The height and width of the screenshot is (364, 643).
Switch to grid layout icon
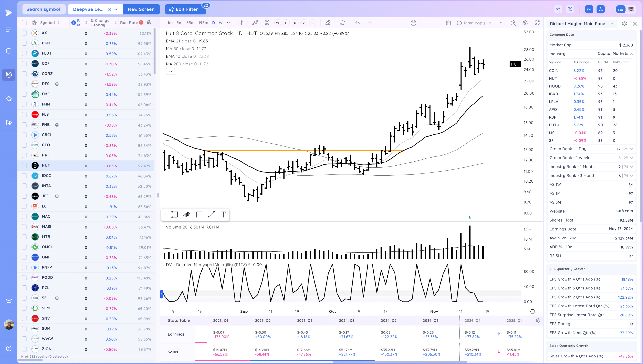click(631, 9)
